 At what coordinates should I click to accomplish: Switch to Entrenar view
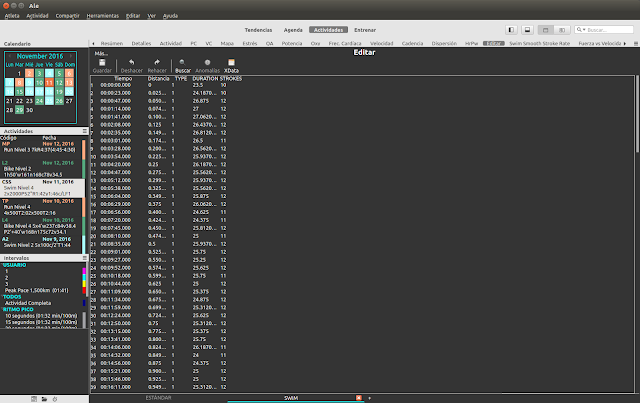tap(365, 30)
